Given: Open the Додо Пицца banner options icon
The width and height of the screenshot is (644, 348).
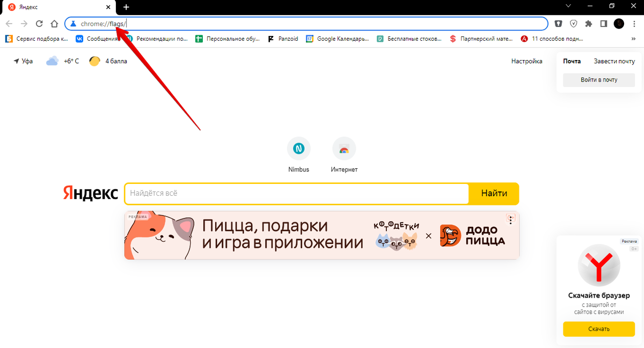Looking at the screenshot, I should point(511,219).
